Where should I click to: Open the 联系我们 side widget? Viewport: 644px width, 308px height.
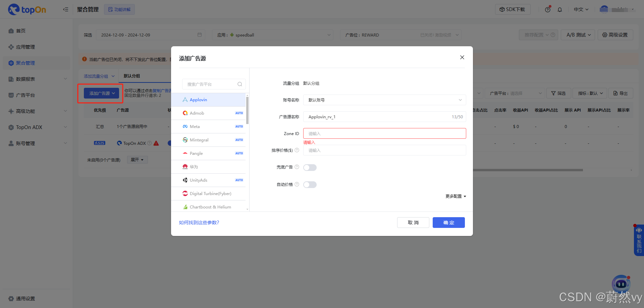639,240
